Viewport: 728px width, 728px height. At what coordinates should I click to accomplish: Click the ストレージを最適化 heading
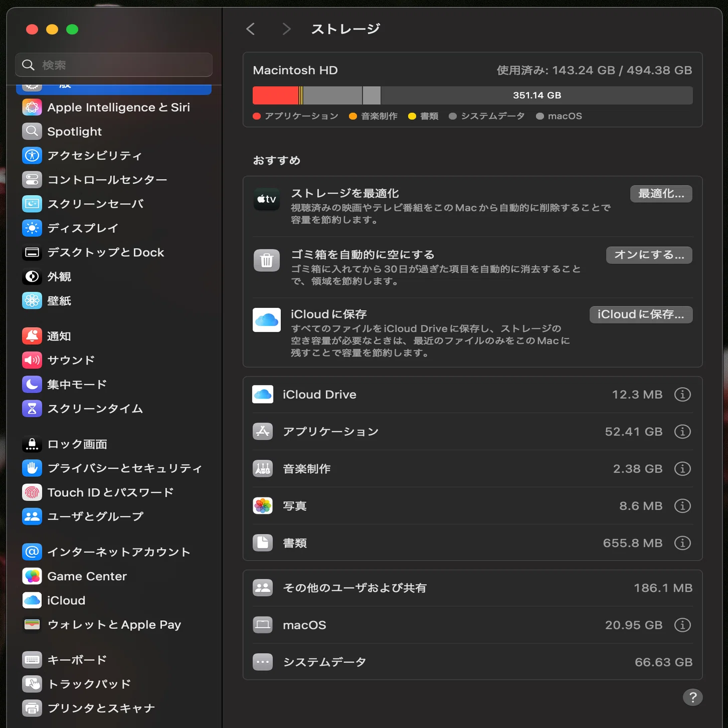click(x=345, y=194)
